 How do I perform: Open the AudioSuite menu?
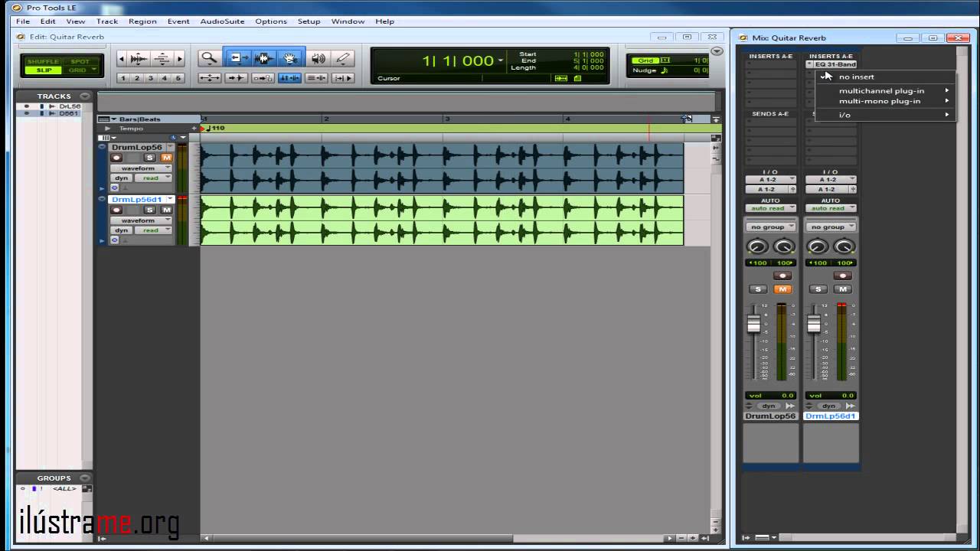coord(222,21)
